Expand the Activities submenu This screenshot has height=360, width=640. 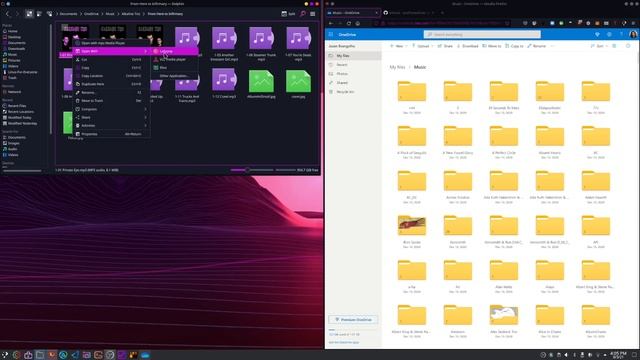[x=111, y=126]
